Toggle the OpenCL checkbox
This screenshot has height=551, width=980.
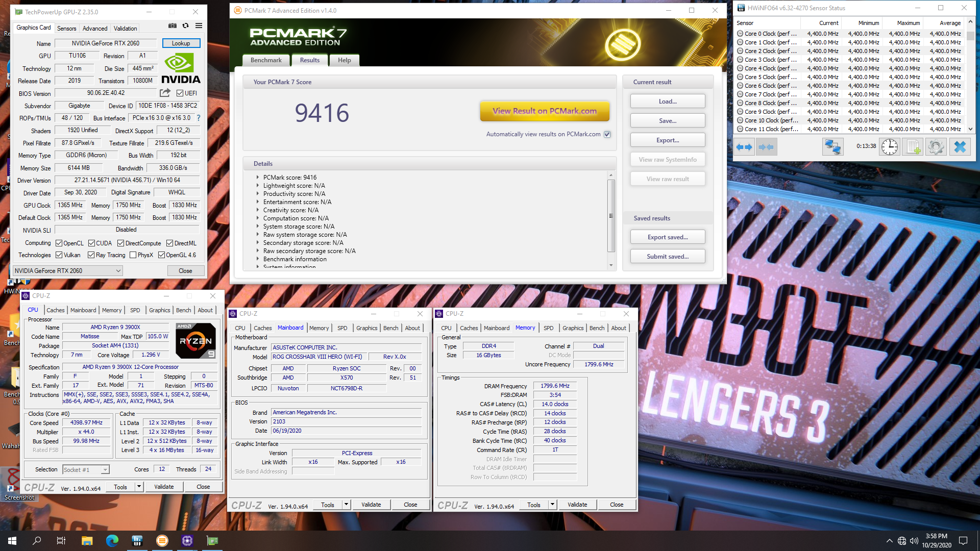59,243
